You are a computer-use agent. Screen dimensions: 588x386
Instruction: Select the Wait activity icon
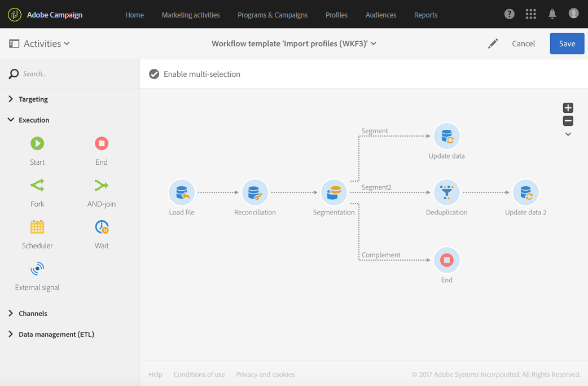click(101, 227)
